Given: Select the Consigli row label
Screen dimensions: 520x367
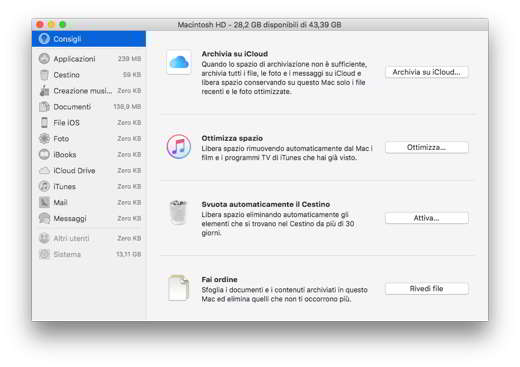Looking at the screenshot, I should coord(67,39).
